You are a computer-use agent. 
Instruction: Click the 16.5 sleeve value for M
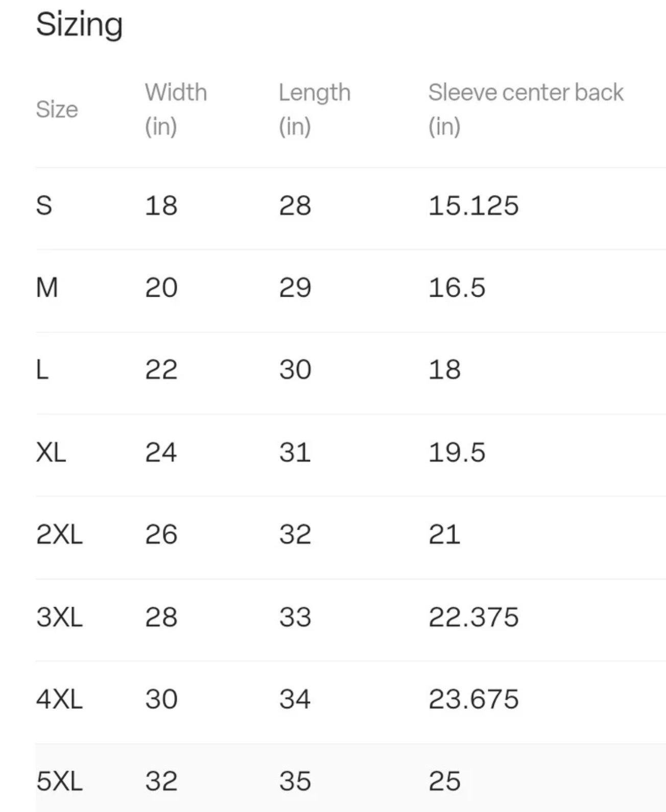[457, 288]
